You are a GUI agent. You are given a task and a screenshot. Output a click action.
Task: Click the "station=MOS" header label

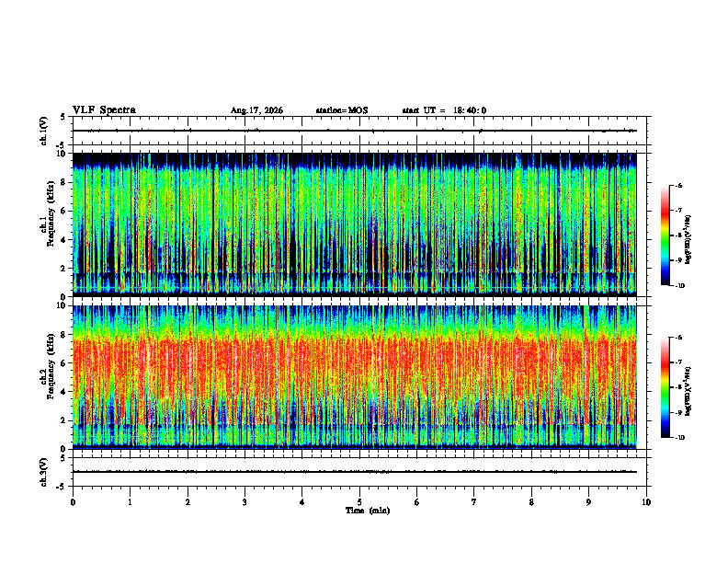(x=342, y=110)
